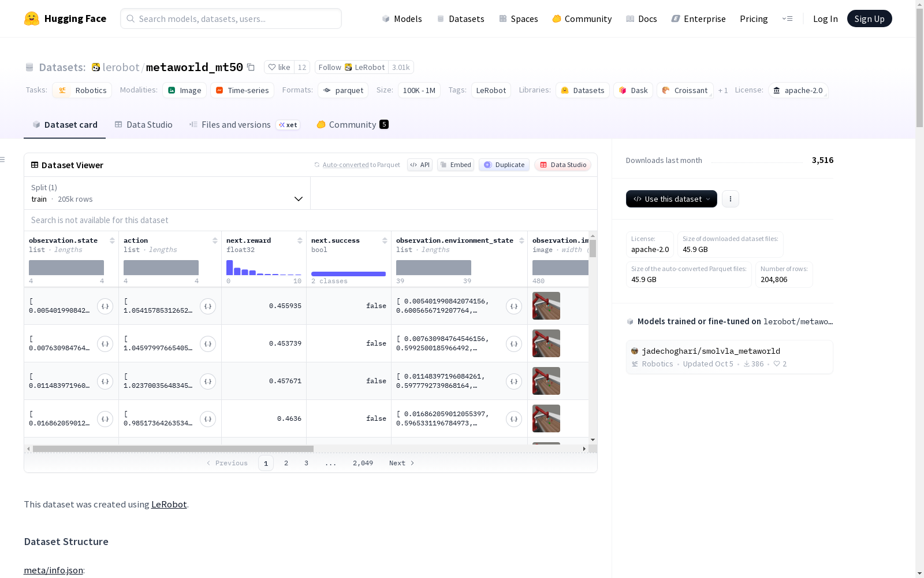Expand observation.state JSON in the 0.4636 row
924x578 pixels.
pyautogui.click(x=105, y=418)
